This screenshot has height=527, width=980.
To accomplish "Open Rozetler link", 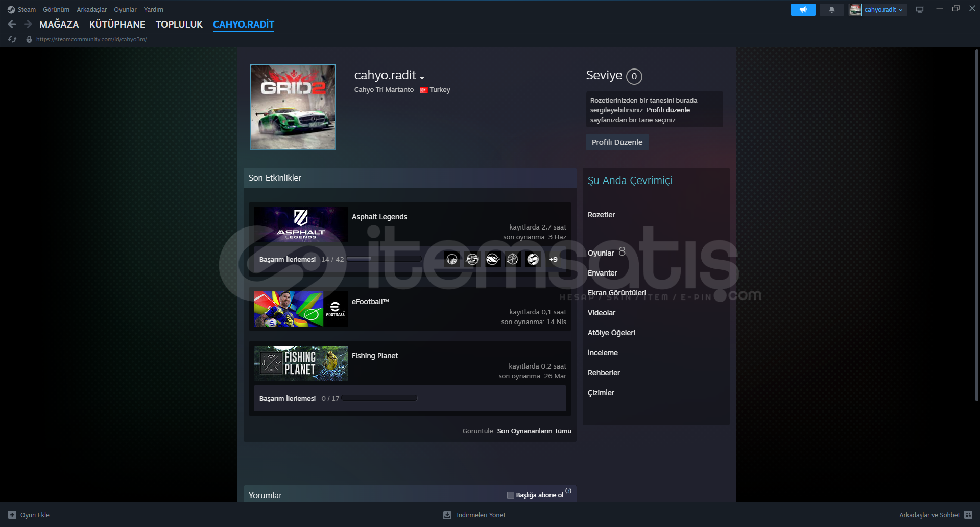I will click(x=602, y=215).
